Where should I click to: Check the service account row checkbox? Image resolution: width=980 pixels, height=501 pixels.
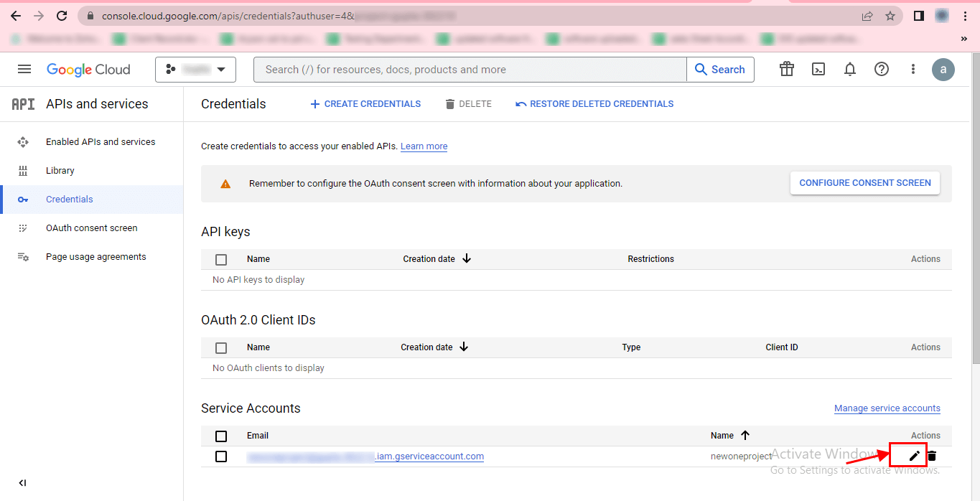point(221,456)
